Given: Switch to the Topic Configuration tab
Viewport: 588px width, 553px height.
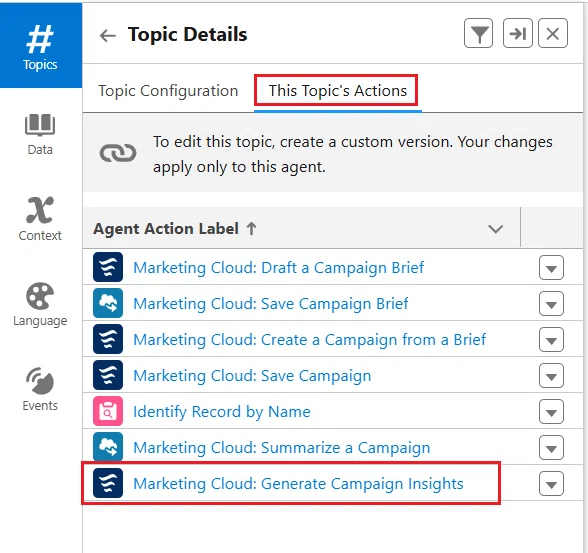Looking at the screenshot, I should (x=168, y=91).
